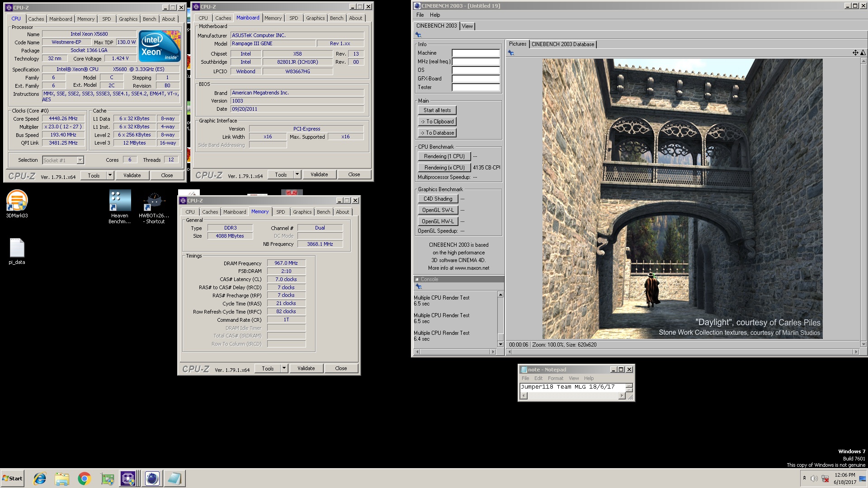868x488 pixels.
Task: Click Notepad horizontal scrollbar right arrow
Action: 622,396
